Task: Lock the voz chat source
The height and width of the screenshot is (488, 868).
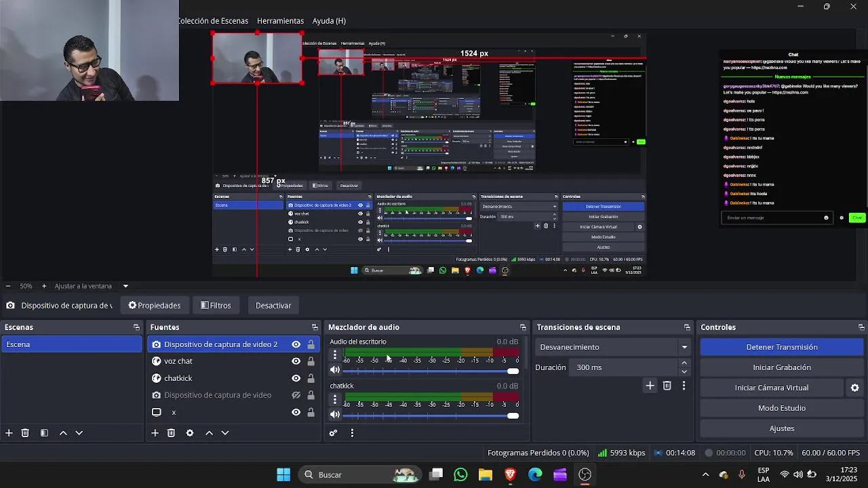Action: pyautogui.click(x=311, y=361)
